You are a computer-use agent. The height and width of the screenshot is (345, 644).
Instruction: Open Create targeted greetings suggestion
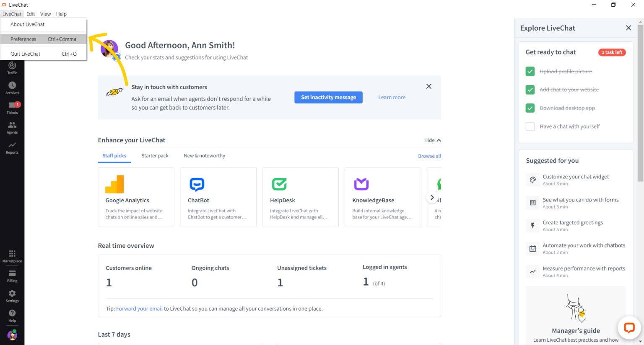point(576,226)
